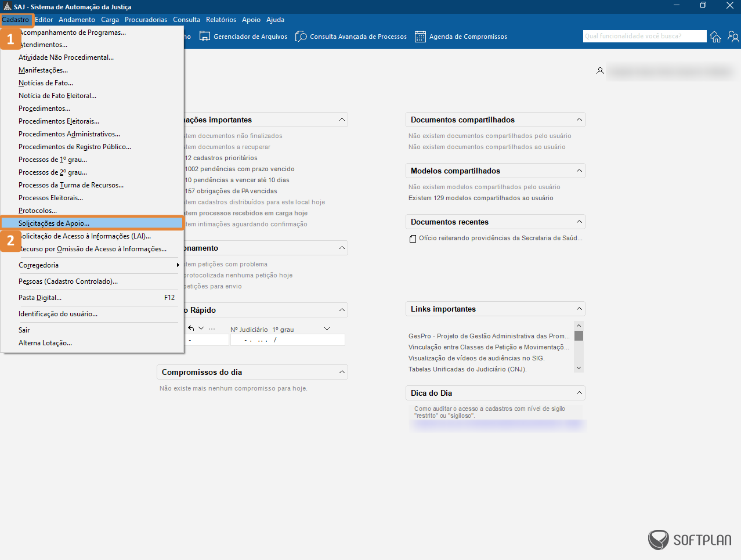The height and width of the screenshot is (560, 741).
Task: Open the Consulta menu
Action: (186, 19)
